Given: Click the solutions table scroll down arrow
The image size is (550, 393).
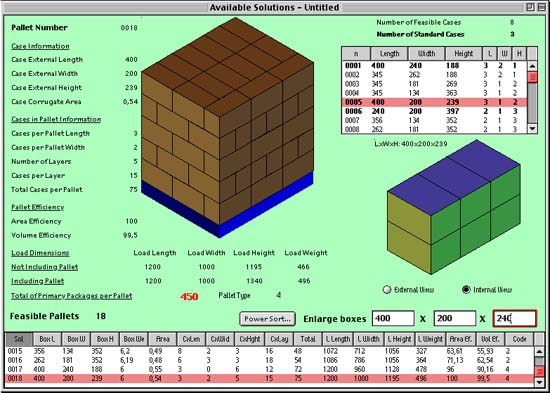Looking at the screenshot, I should pyautogui.click(x=540, y=381).
